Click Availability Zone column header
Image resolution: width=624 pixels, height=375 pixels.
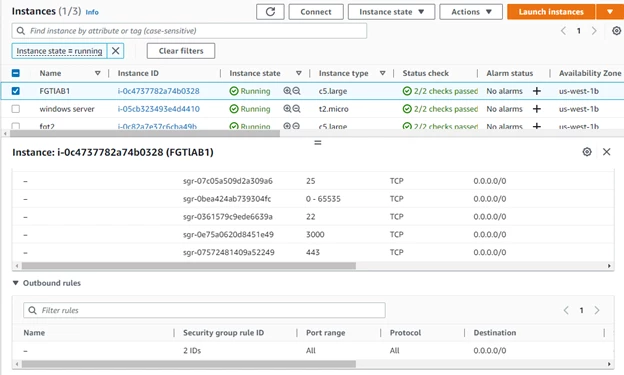coord(590,73)
